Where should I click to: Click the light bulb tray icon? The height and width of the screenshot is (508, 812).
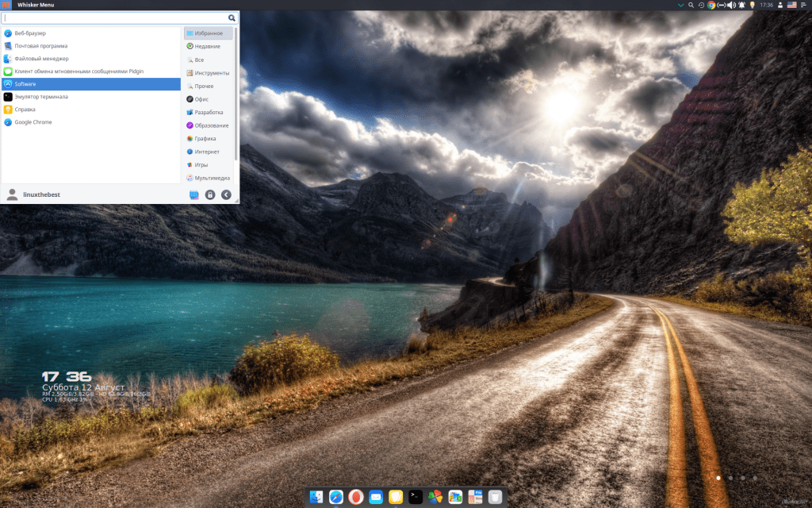tap(752, 5)
